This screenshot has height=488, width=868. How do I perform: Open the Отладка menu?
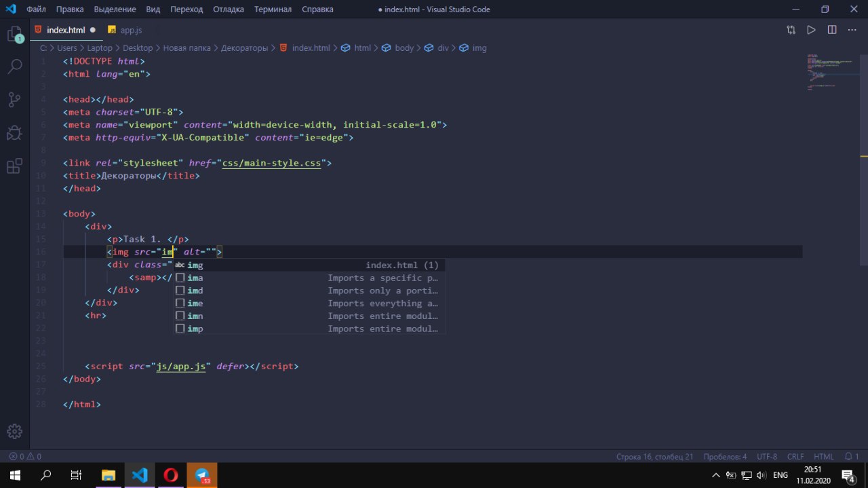[229, 10]
